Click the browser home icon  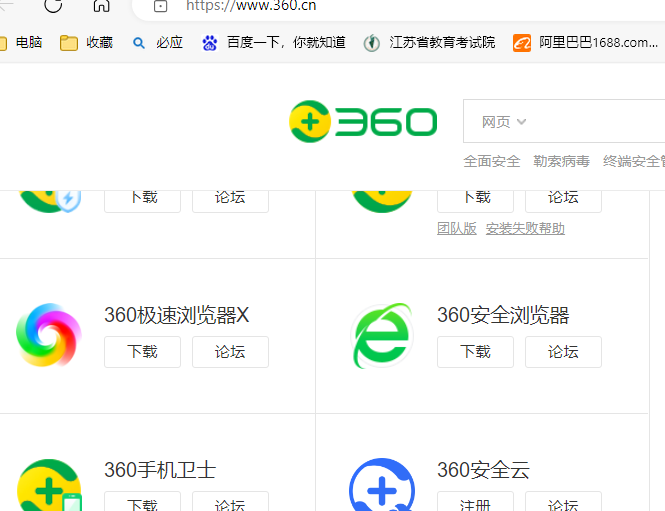(102, 6)
